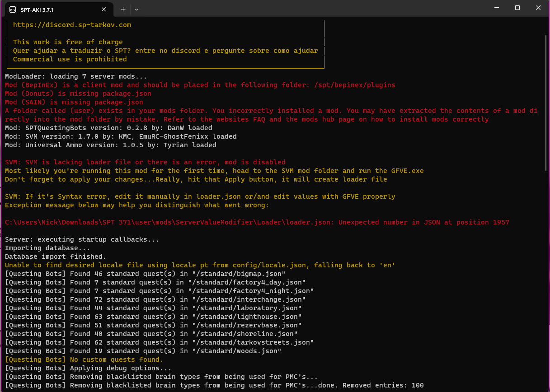Click the laboratory.json quest line
The image size is (550, 392).
tap(153, 308)
